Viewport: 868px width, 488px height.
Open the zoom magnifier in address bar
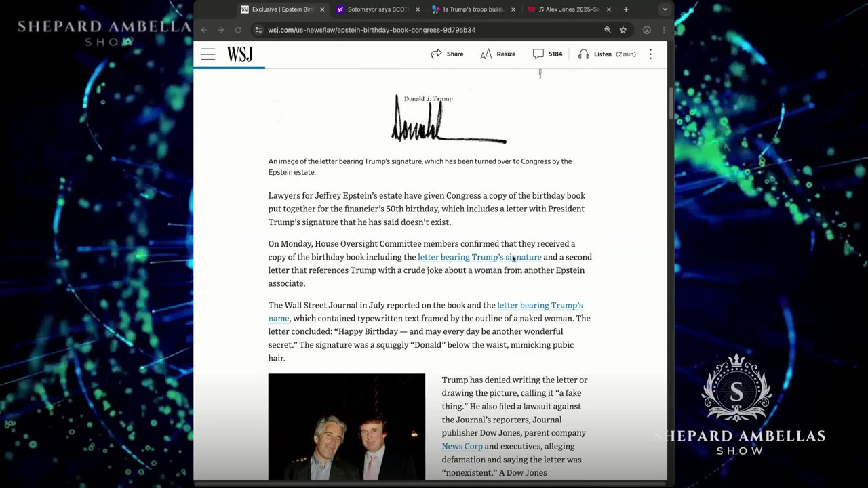click(608, 30)
